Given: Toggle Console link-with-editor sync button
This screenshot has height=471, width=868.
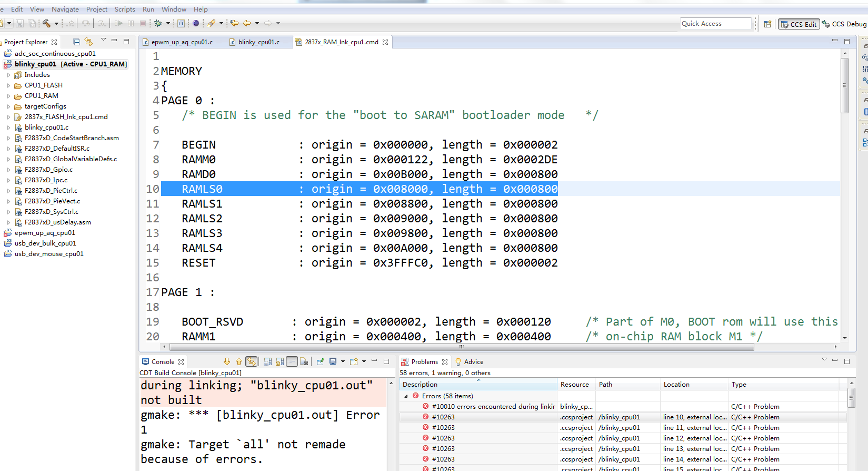Looking at the screenshot, I should [x=252, y=361].
